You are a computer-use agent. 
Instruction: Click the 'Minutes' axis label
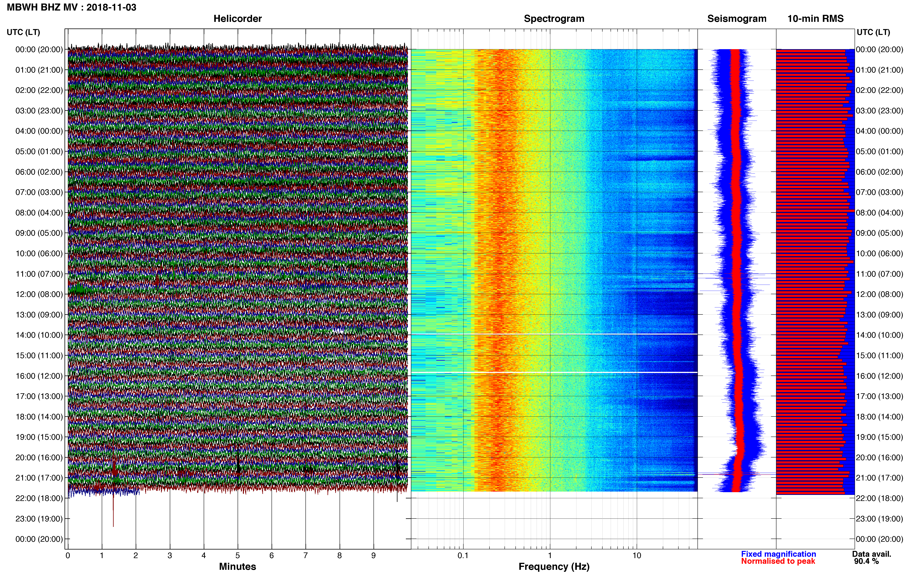tap(238, 566)
